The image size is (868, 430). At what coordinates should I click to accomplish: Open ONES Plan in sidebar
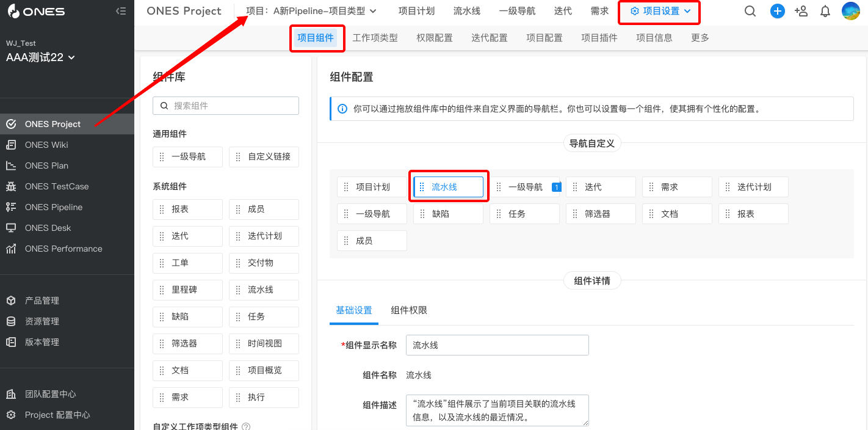pyautogui.click(x=67, y=166)
